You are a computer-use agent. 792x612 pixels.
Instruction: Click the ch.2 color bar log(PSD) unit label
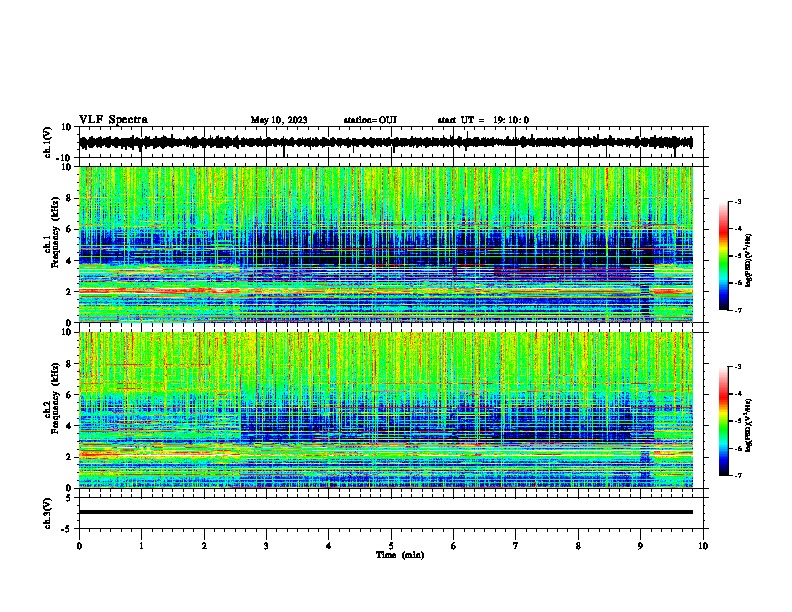748,425
